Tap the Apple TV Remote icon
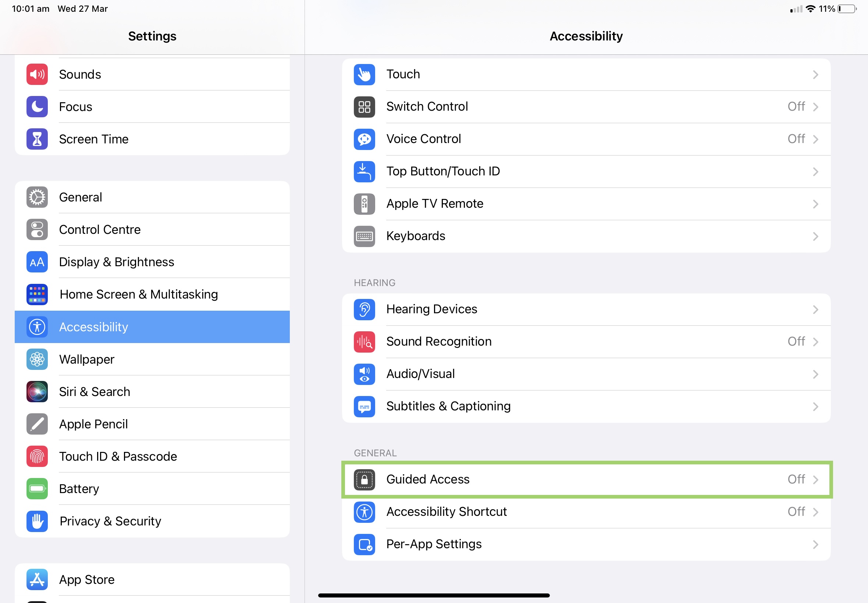 [364, 204]
